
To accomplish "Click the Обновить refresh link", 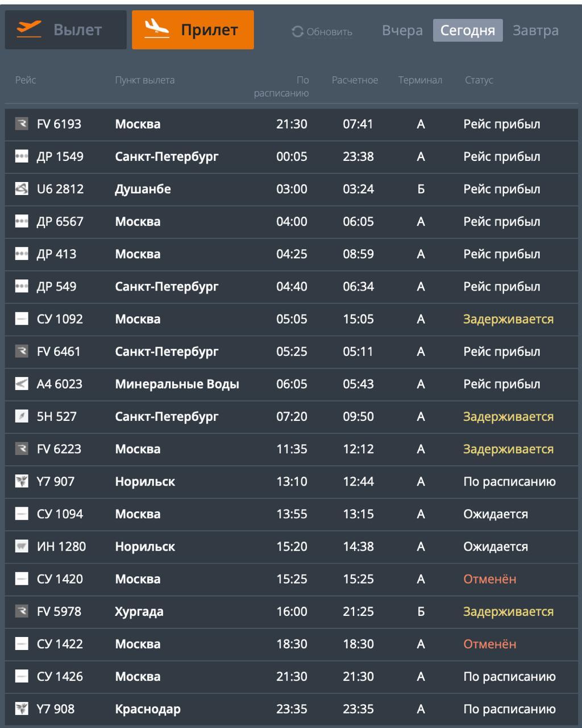I will (329, 32).
